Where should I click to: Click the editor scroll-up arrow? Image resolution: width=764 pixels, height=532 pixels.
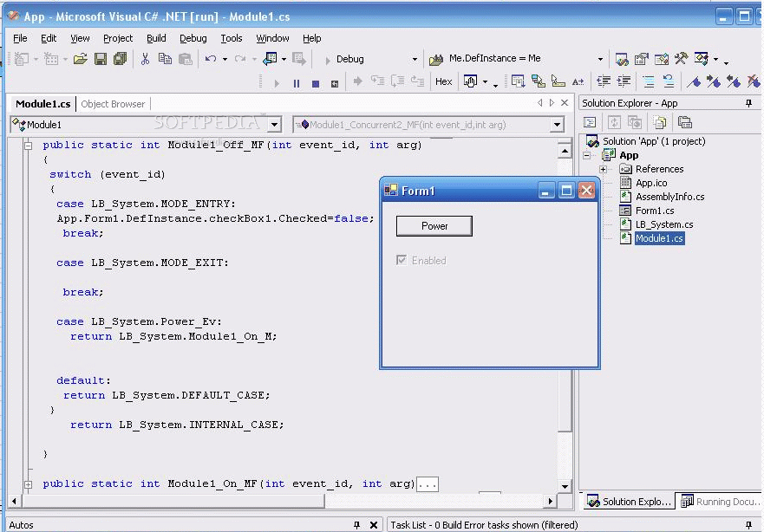click(565, 151)
